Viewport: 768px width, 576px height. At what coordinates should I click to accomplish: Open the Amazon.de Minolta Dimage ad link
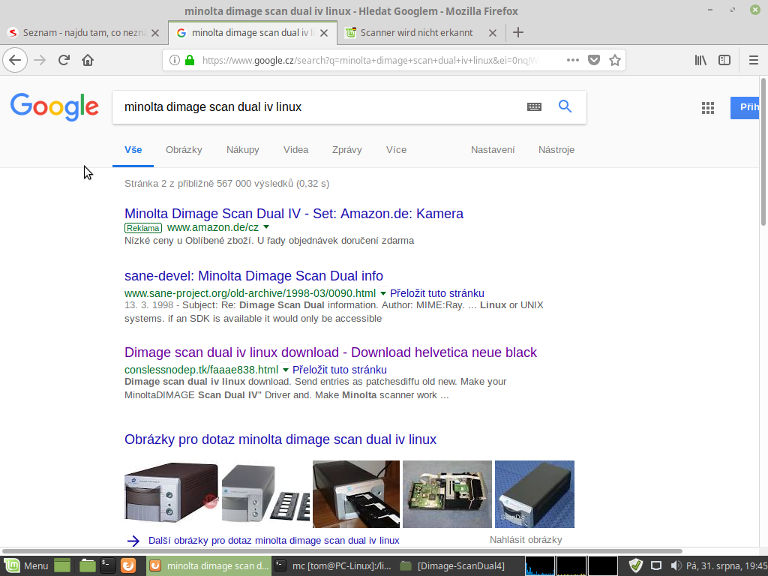294,214
